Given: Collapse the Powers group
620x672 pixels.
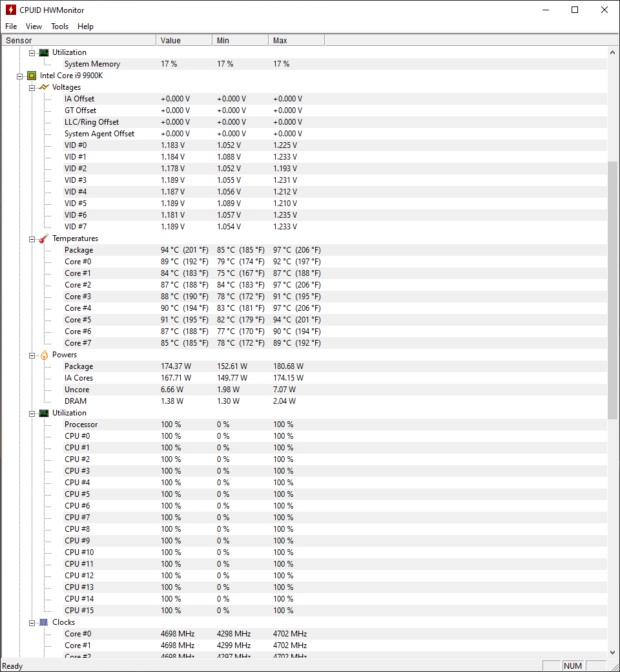Looking at the screenshot, I should point(32,355).
